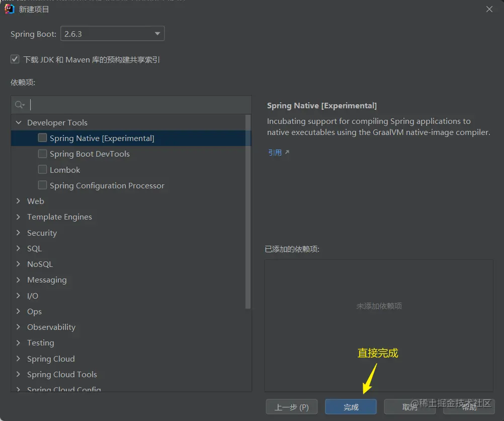Select the Testing tree label

point(41,343)
